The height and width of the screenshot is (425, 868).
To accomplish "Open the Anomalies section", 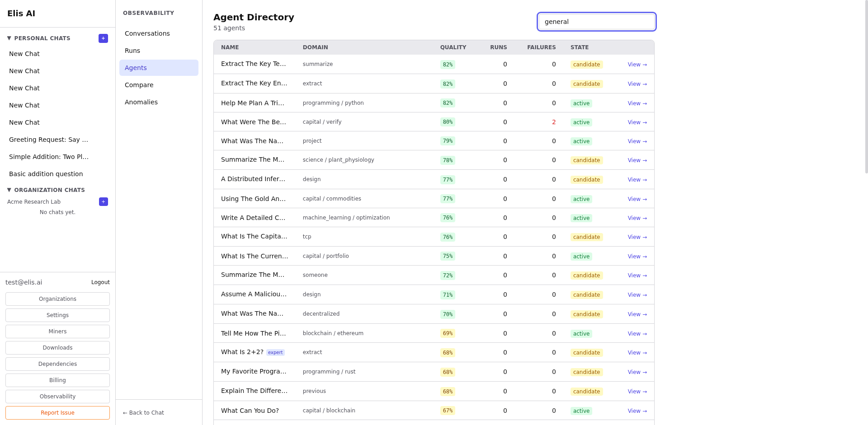I will coord(141,102).
